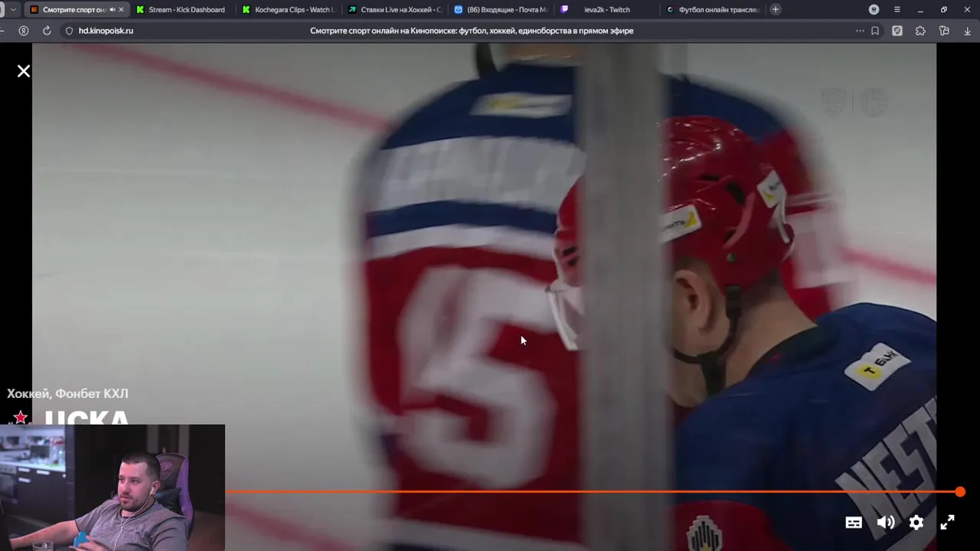Click the webcam overlay thumbnail
This screenshot has width=980, height=551.
coord(113,487)
